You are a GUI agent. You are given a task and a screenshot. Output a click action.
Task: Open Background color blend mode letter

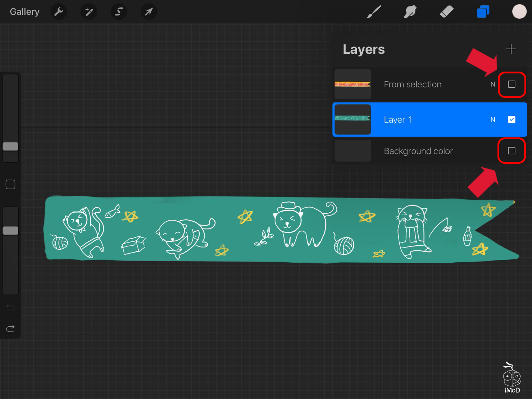pos(492,151)
